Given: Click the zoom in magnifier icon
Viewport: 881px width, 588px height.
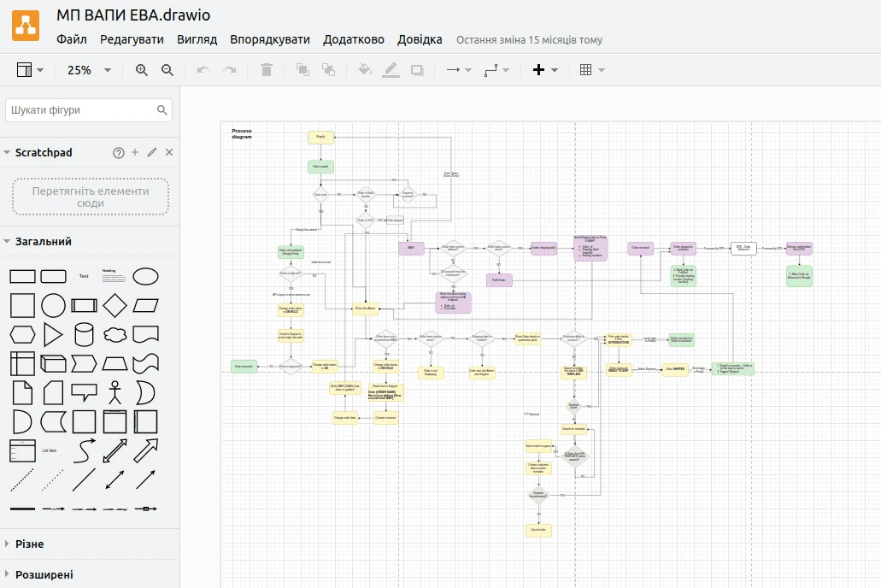Looking at the screenshot, I should pyautogui.click(x=142, y=70).
